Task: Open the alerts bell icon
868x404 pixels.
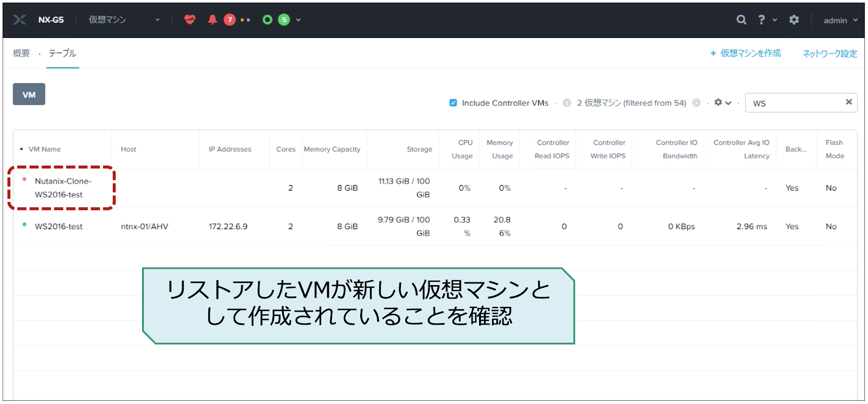Action: click(x=213, y=20)
